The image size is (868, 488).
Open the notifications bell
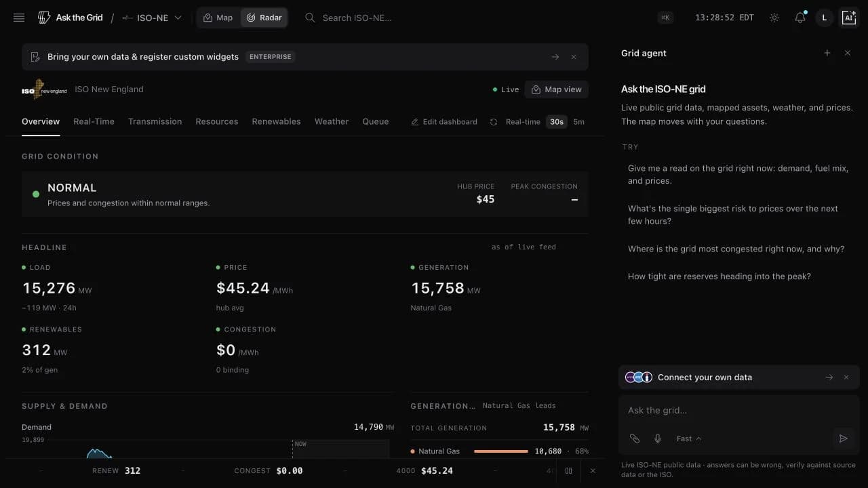click(x=800, y=18)
